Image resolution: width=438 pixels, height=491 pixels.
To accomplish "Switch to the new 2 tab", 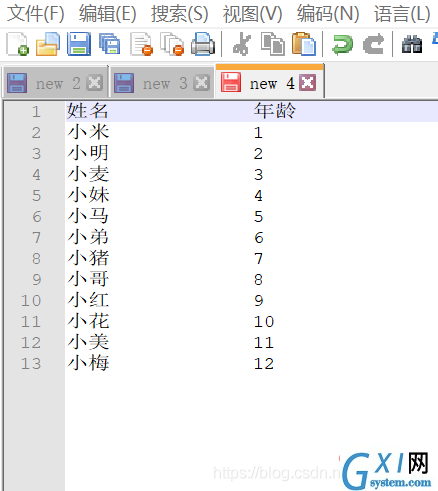I will pos(55,83).
